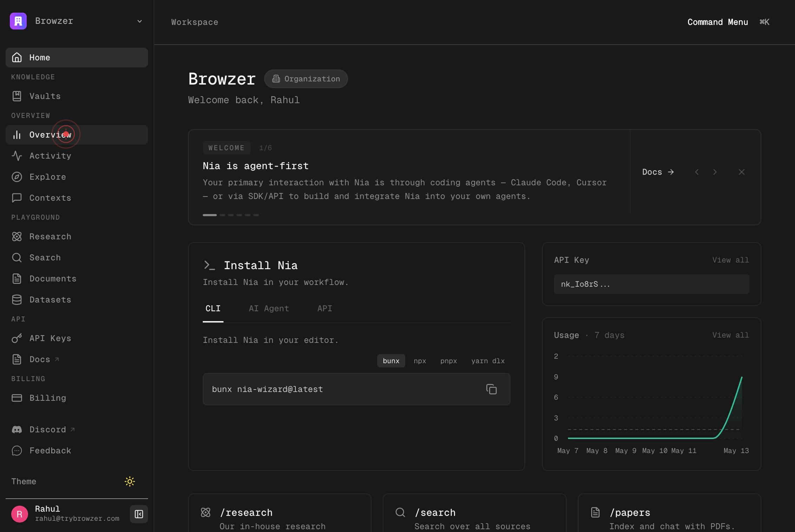This screenshot has height=532, width=795.
Task: Open the /papers card
Action: click(x=669, y=513)
